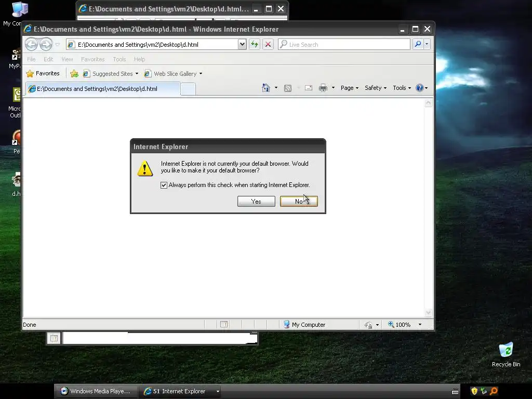Image resolution: width=532 pixels, height=399 pixels.
Task: Click the Read Mail envelope icon
Action: coord(309,88)
